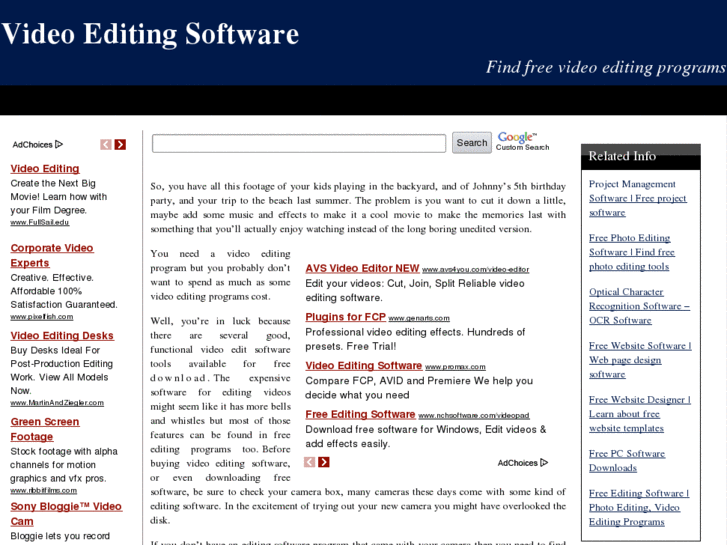
Task: Click the text 'Download free software for Windows'
Action: (x=393, y=429)
